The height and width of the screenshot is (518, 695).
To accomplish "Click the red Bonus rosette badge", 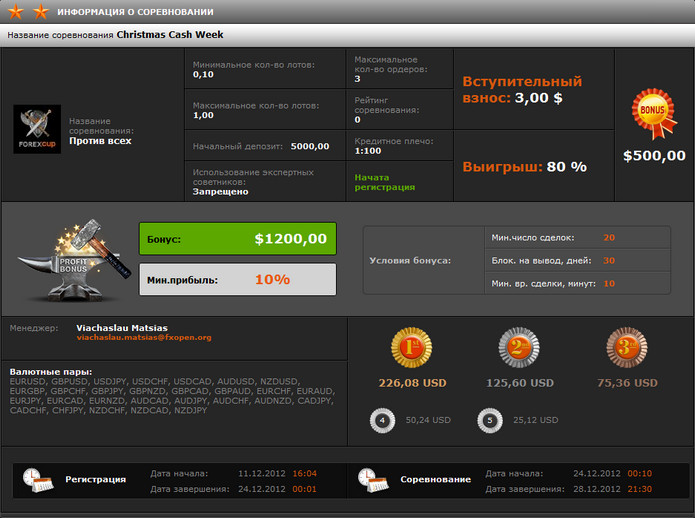I will 654,112.
